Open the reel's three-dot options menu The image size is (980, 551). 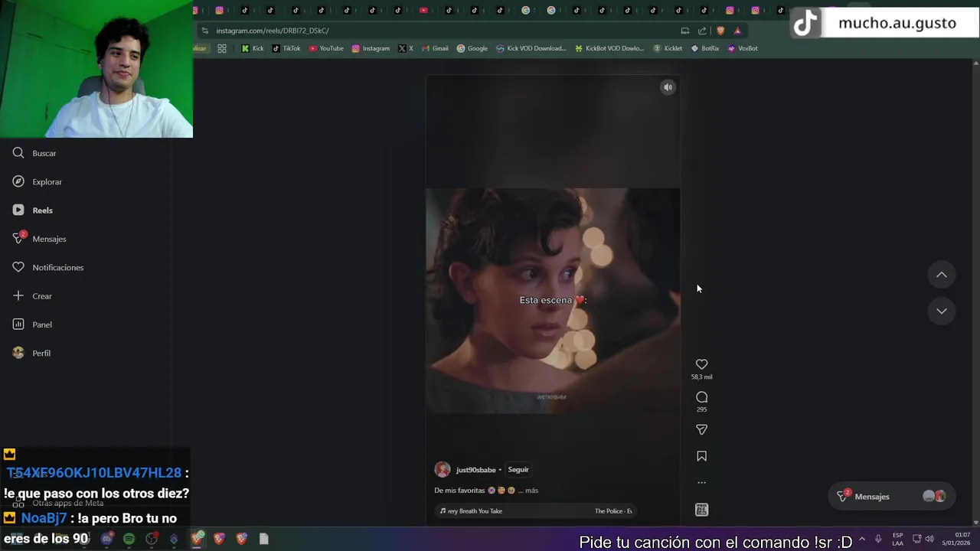[x=701, y=483]
